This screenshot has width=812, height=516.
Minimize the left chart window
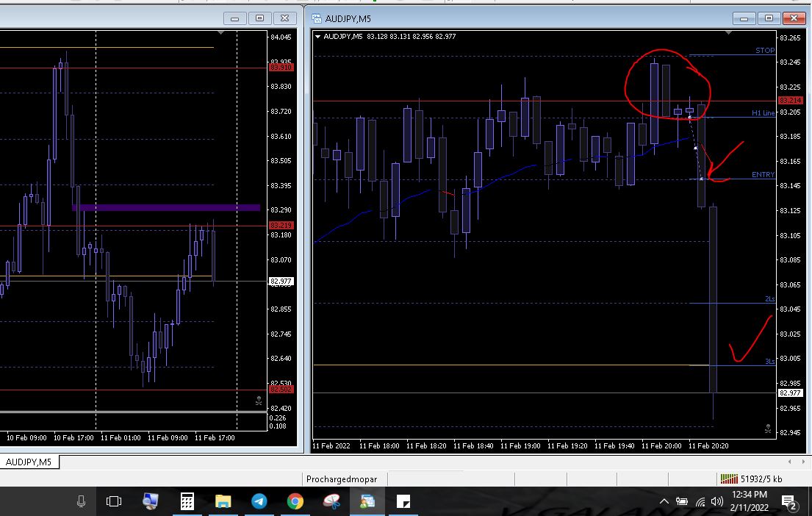tap(234, 18)
